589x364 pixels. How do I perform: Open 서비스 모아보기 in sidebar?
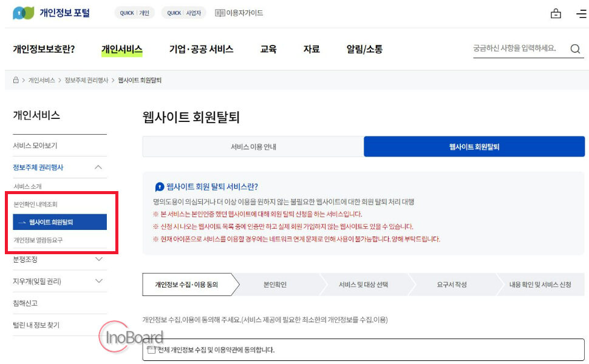click(x=35, y=146)
